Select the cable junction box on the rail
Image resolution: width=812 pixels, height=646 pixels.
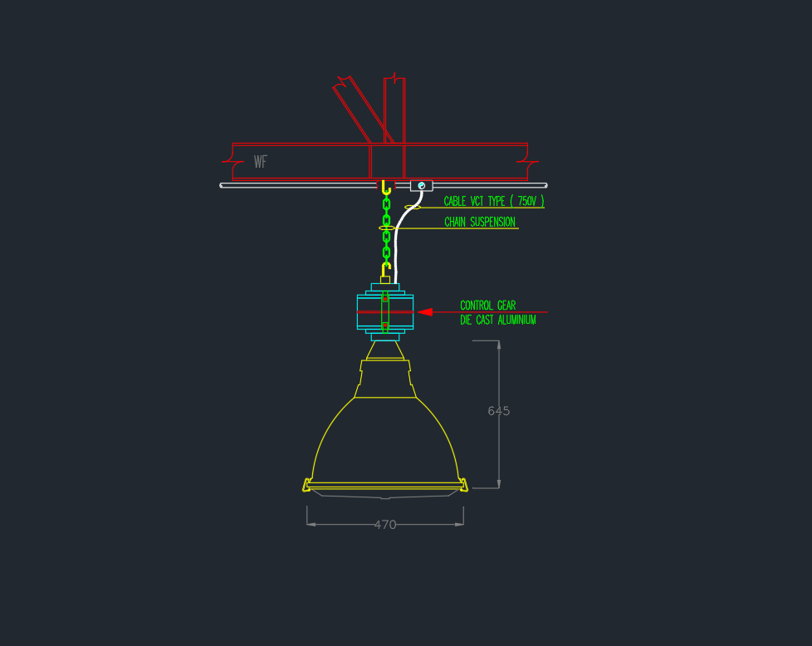(421, 185)
